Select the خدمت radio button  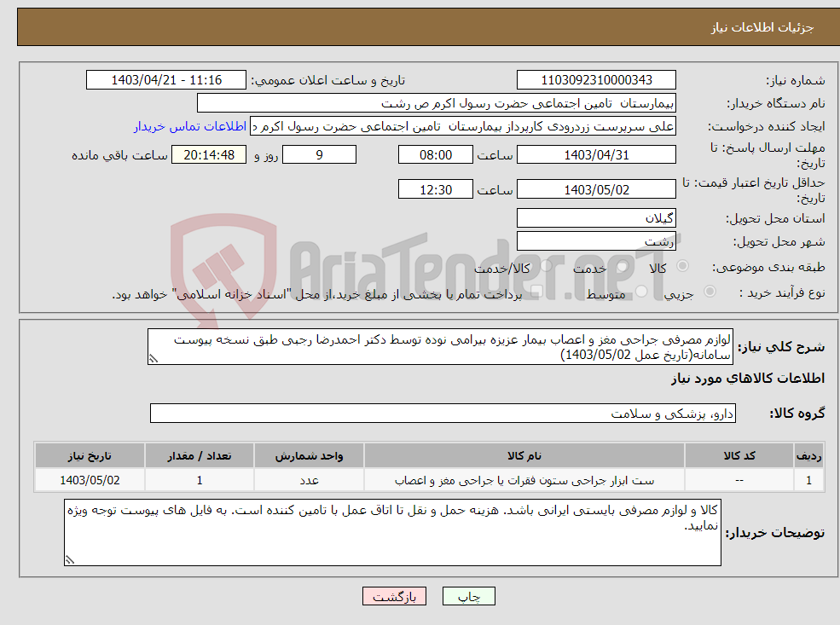[622, 266]
